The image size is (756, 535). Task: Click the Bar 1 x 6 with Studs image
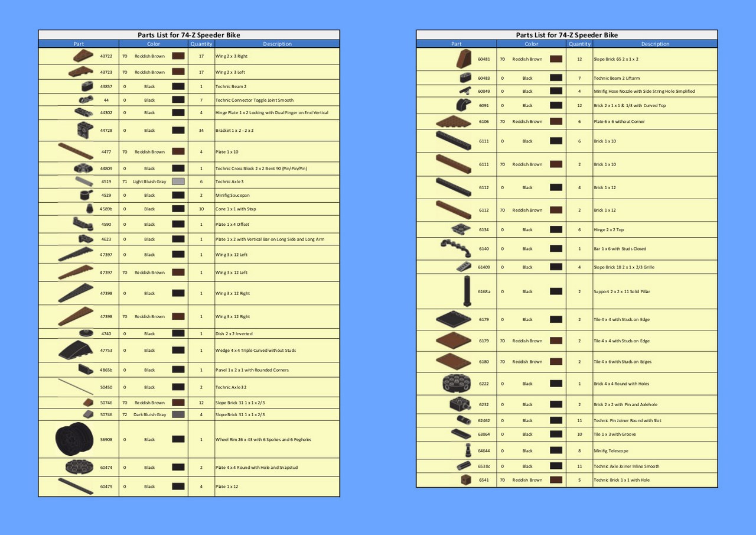(x=456, y=248)
